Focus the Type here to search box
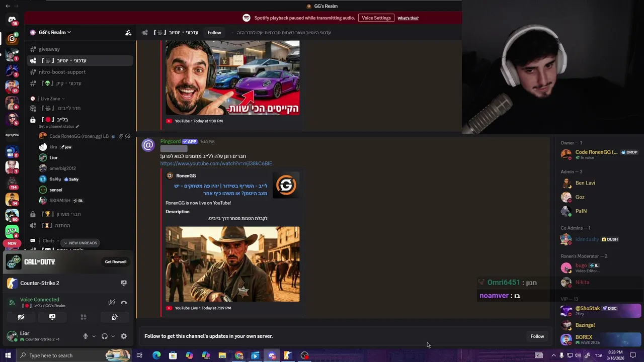This screenshot has height=362, width=644. 73,355
